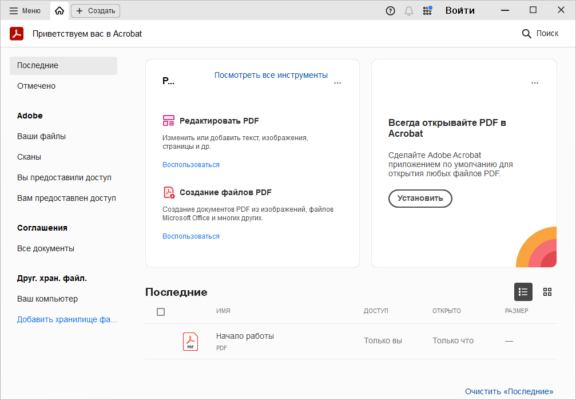Open Вам предоставлен доступ section

pos(66,198)
